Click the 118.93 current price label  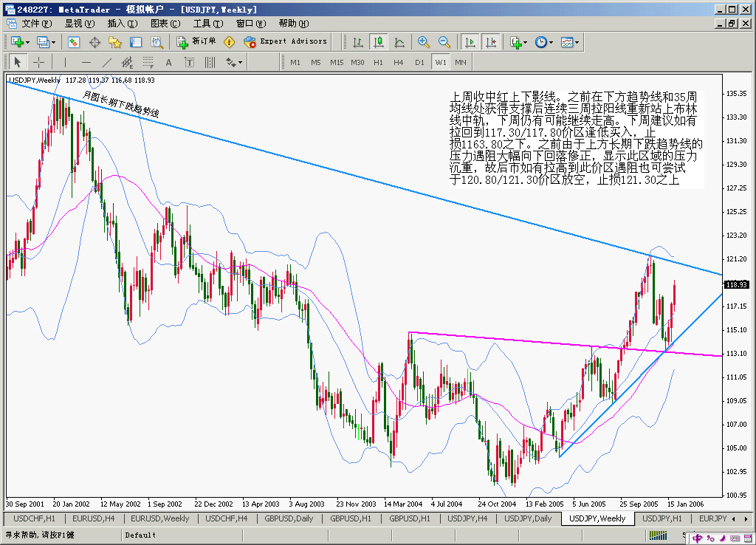pyautogui.click(x=738, y=284)
